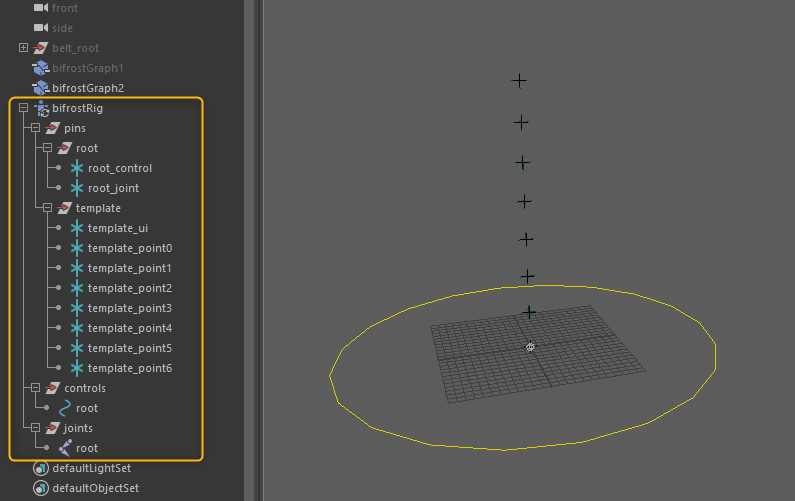
Task: Click the bifrostGraph1 node icon
Action: tap(41, 68)
